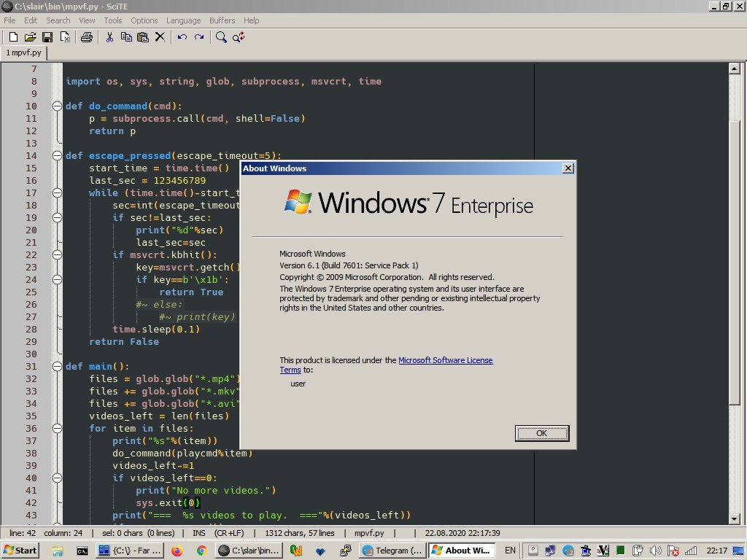Open the Terms link in About Windows
747x560 pixels.
tap(290, 370)
